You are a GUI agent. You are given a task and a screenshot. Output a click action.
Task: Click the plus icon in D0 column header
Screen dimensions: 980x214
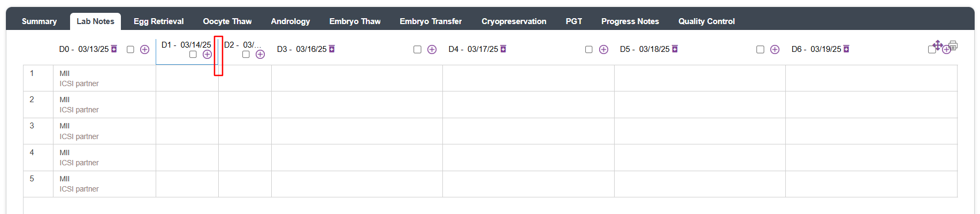coord(144,50)
